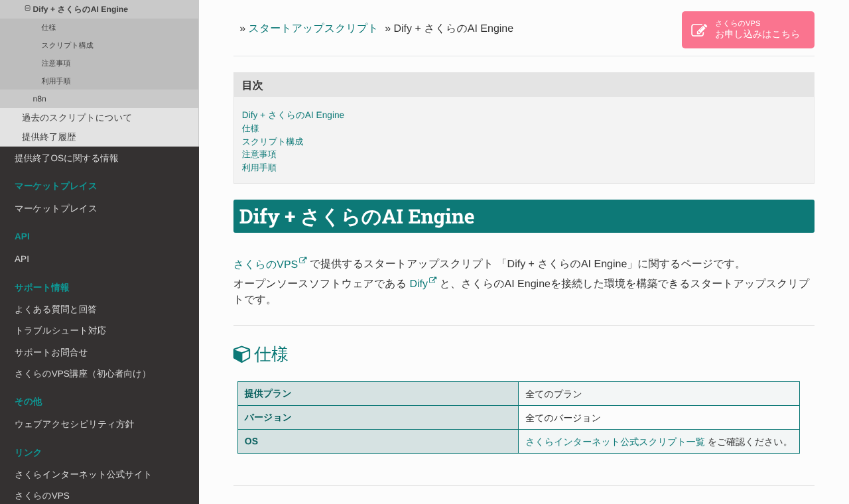This screenshot has width=849, height=504.
Task: Open さくらインターネット公式スクリプト一覧 link
Action: (x=615, y=442)
